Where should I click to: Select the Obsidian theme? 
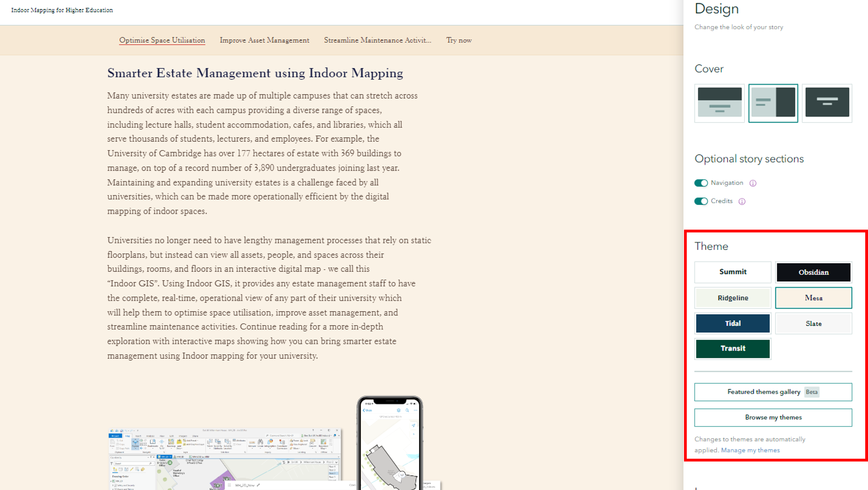[813, 272]
